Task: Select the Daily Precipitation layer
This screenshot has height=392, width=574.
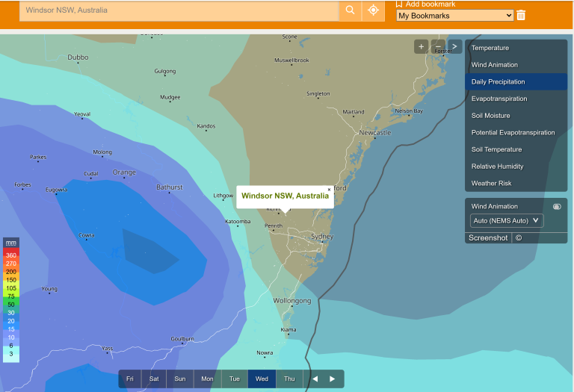Action: (x=516, y=81)
